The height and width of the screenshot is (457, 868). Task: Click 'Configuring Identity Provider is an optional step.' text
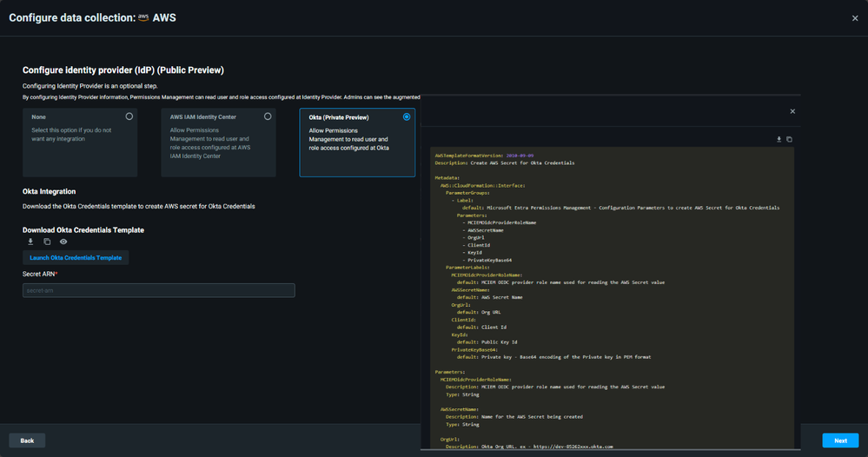[90, 86]
